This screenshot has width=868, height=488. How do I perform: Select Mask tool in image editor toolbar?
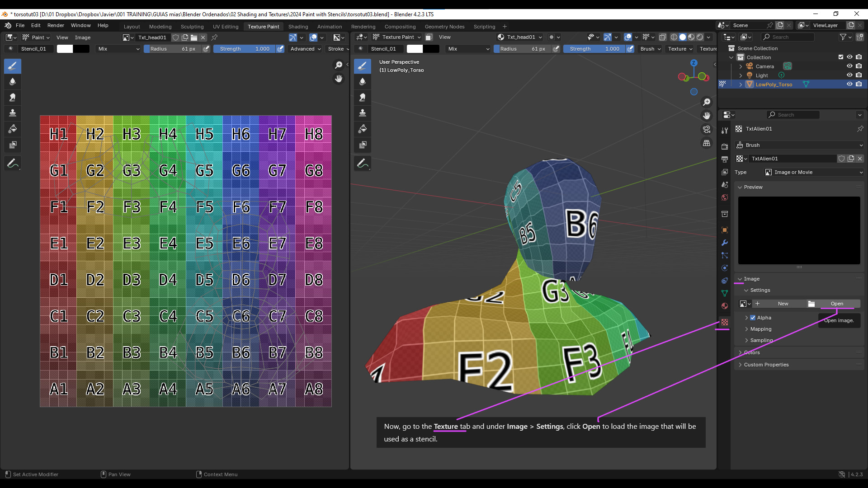[x=13, y=145]
